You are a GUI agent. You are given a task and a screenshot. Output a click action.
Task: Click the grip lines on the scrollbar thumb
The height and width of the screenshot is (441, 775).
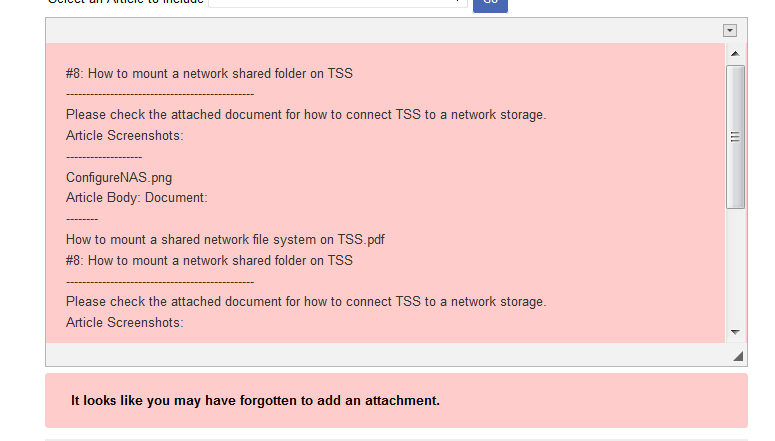click(735, 137)
